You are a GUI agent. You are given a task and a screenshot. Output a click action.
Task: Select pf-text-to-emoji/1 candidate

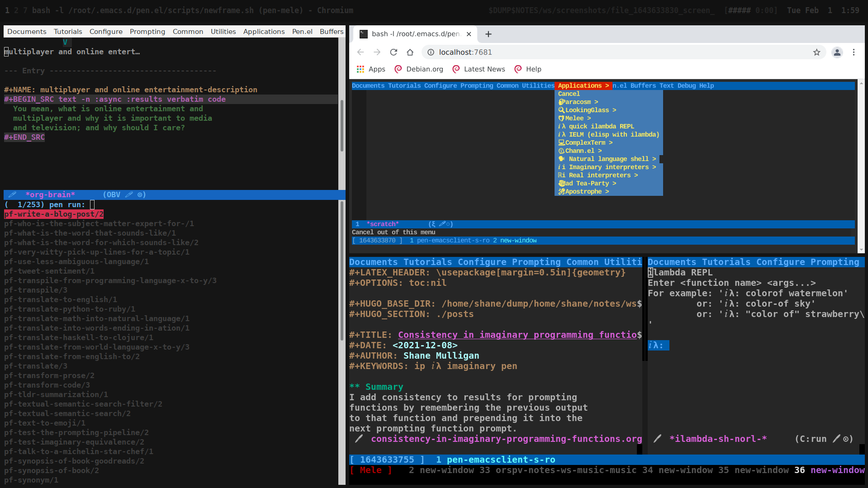(45, 423)
